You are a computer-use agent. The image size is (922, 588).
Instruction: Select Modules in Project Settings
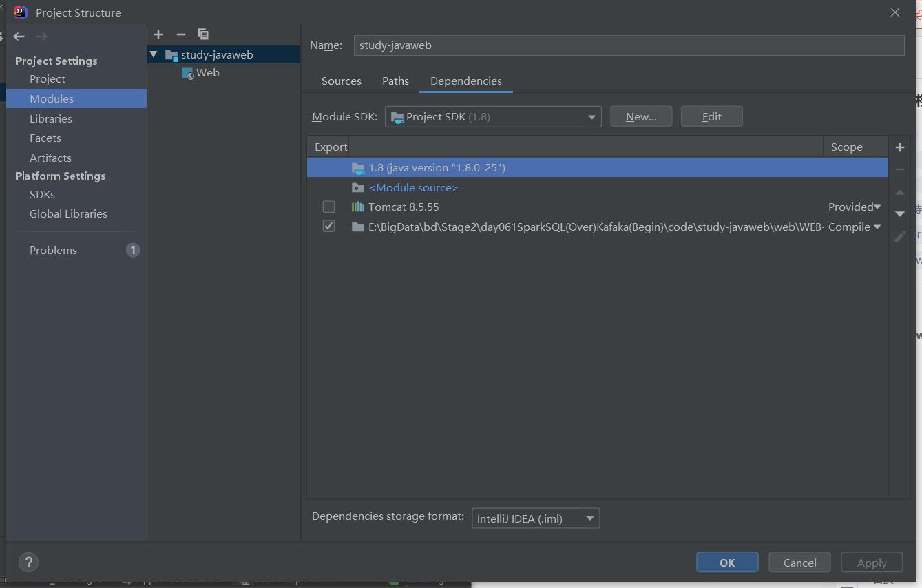point(76,98)
